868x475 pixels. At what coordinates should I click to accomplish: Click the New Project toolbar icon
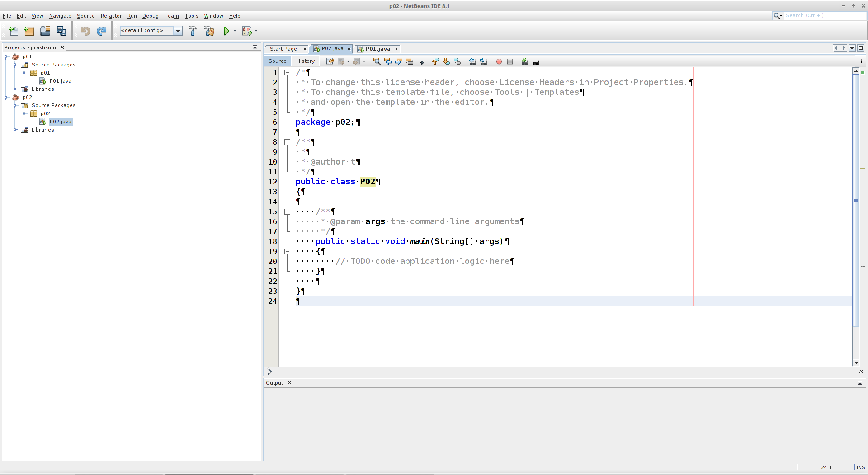(x=29, y=31)
